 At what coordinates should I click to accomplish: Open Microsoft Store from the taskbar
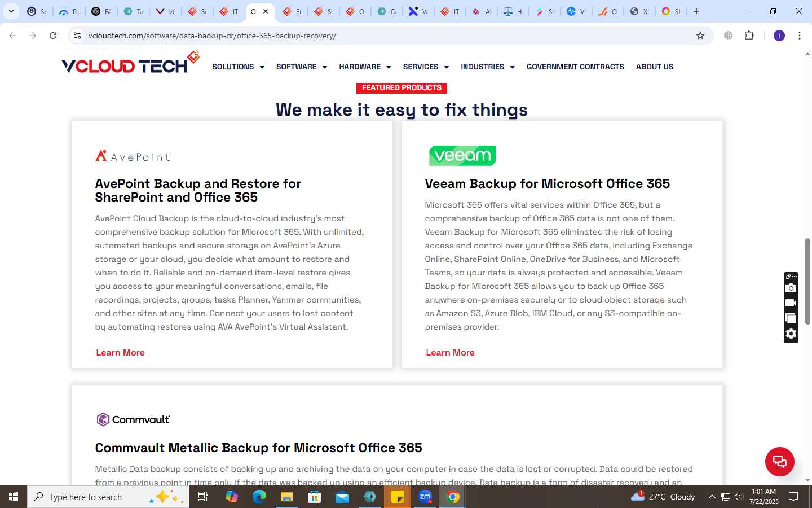click(x=314, y=497)
